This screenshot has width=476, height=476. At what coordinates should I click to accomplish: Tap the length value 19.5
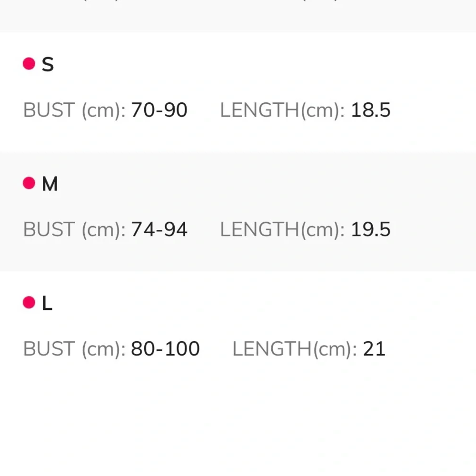[x=371, y=230]
